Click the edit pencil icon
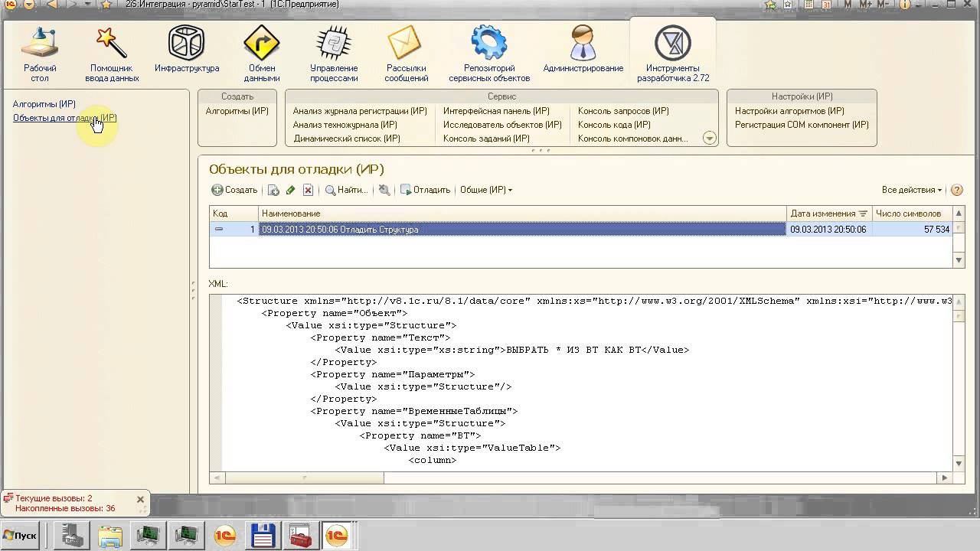Screen dimensions: 980x551 291,190
